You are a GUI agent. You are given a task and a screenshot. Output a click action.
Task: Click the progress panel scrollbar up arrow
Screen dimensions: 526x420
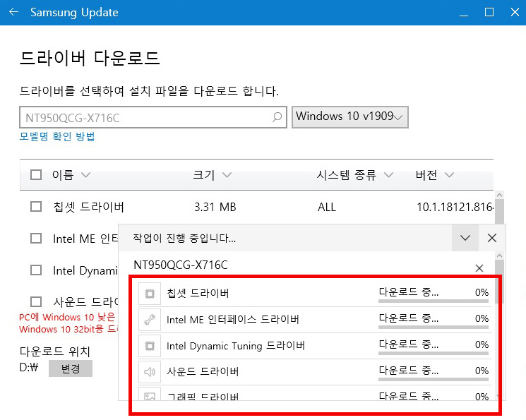(499, 256)
